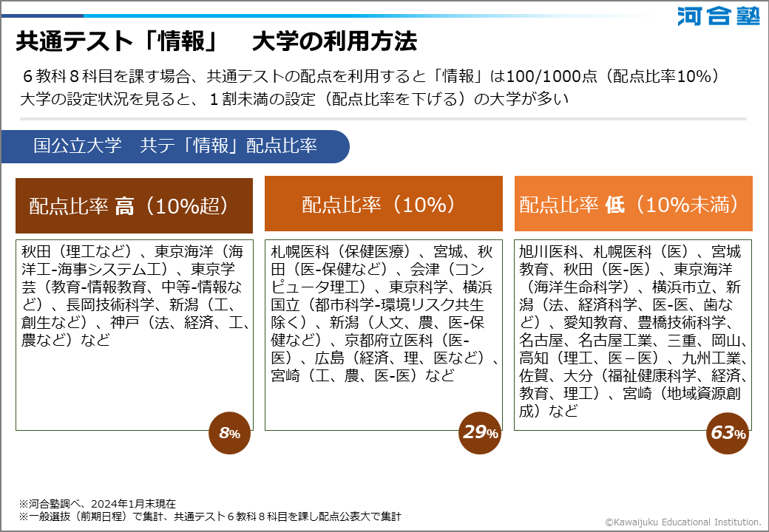Viewport: 769px width, 532px height.
Task: Select the line starting 大学の設定状況を見ると
Action: pyautogui.click(x=294, y=99)
